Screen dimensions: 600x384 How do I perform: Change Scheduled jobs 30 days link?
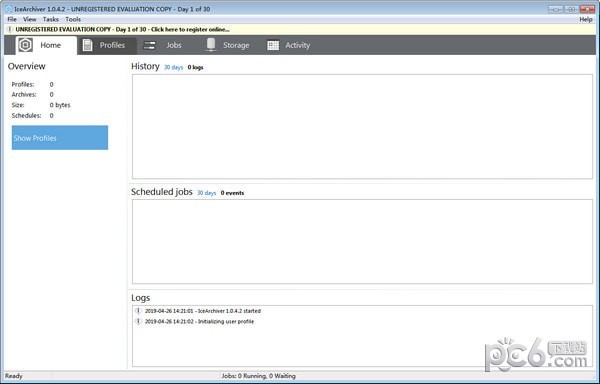pos(206,193)
